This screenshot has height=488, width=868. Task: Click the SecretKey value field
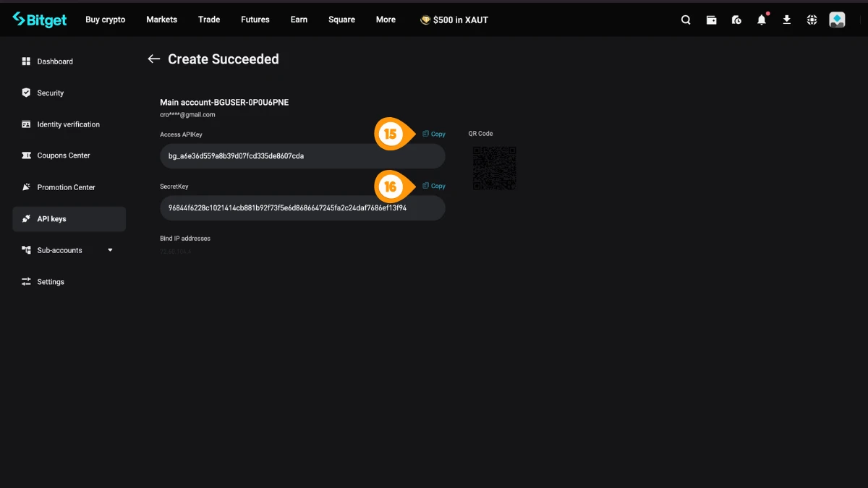point(302,208)
